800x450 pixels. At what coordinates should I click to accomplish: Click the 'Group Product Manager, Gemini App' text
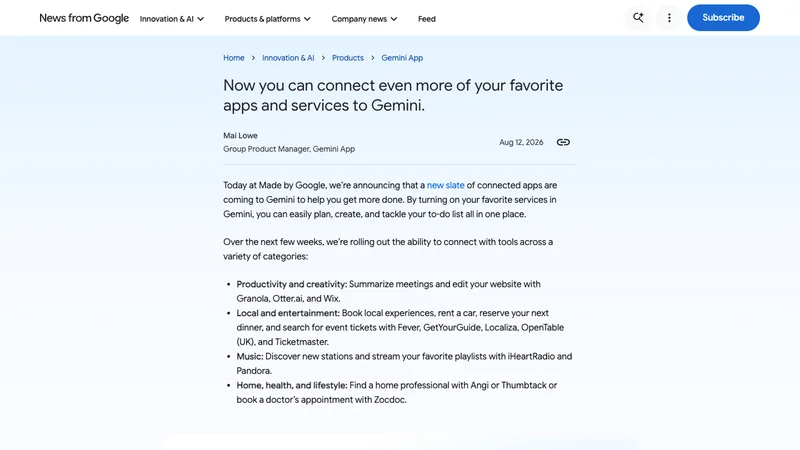[x=289, y=149]
